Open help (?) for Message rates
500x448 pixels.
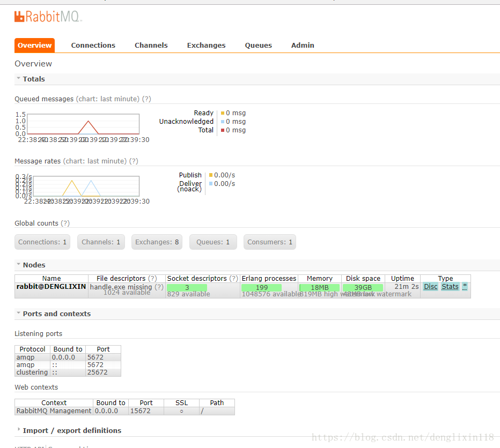click(x=134, y=161)
